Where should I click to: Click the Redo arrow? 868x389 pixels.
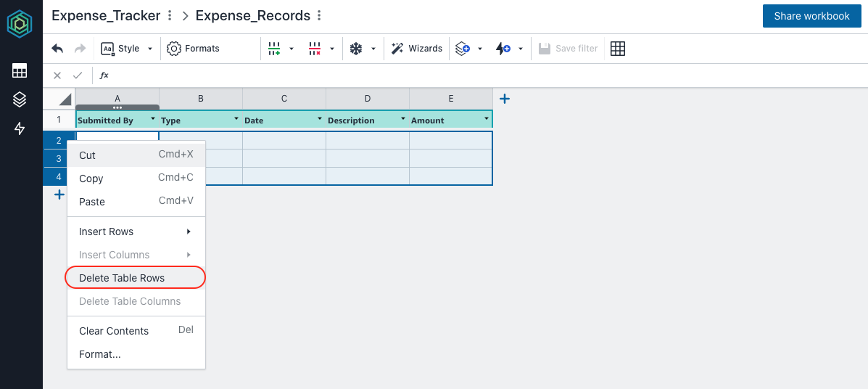(x=80, y=48)
